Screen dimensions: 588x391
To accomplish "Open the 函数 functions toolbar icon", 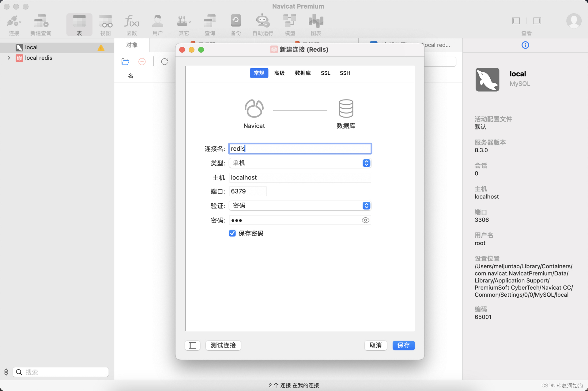I will [132, 25].
